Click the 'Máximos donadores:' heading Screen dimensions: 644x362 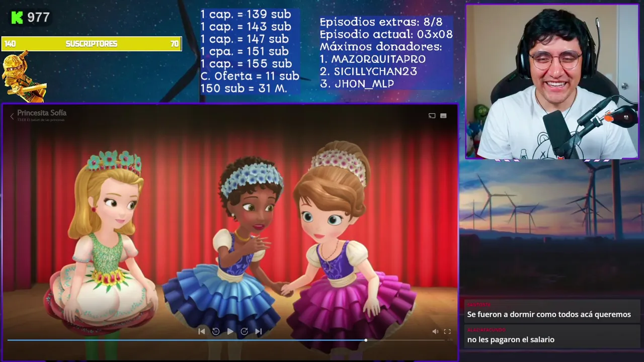381,47
